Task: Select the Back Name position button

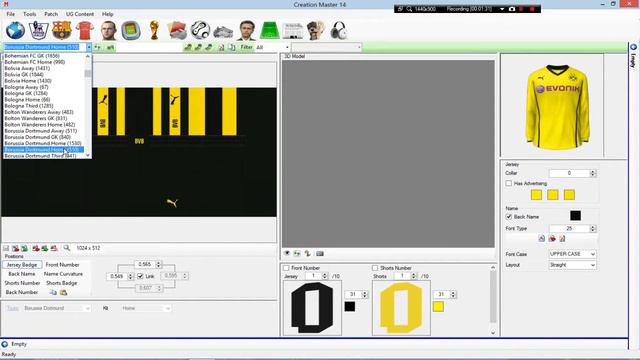Action: tap(22, 274)
